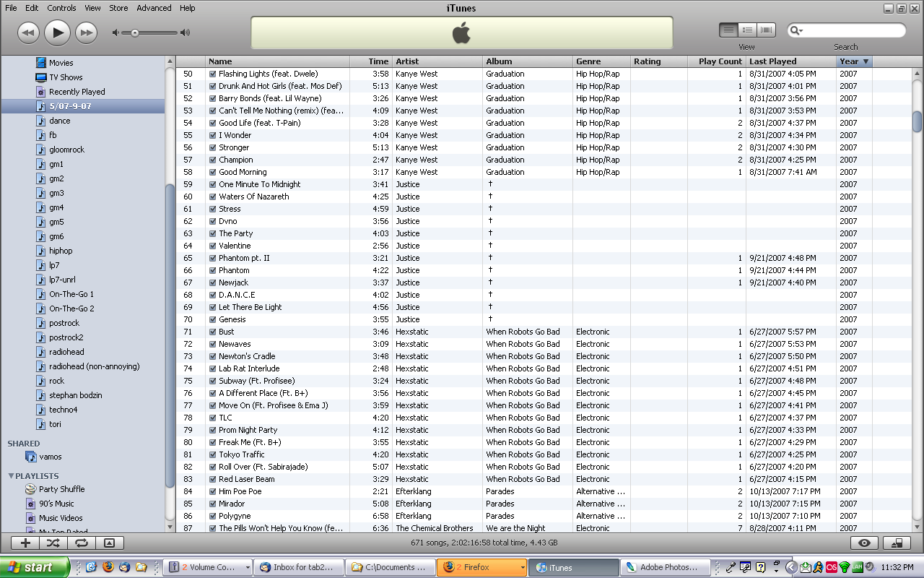The height and width of the screenshot is (578, 924).
Task: Uncheck Genesis song checkbox
Action: point(213,319)
